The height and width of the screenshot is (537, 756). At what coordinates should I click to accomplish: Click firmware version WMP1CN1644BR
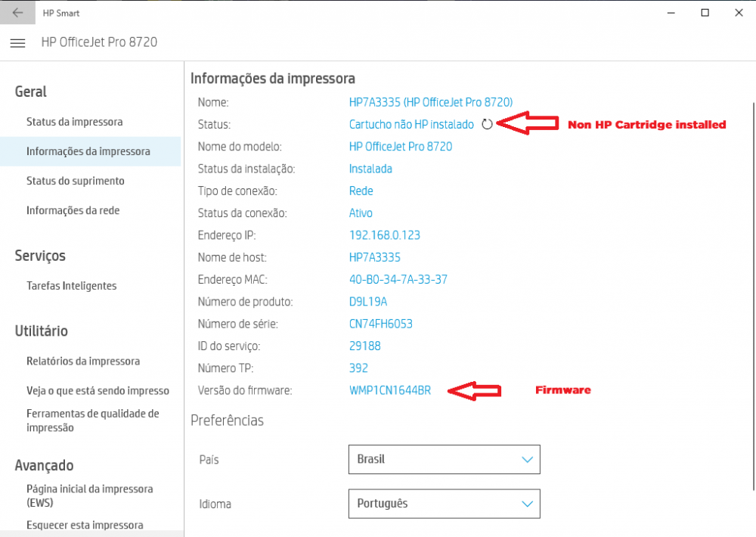pyautogui.click(x=389, y=390)
